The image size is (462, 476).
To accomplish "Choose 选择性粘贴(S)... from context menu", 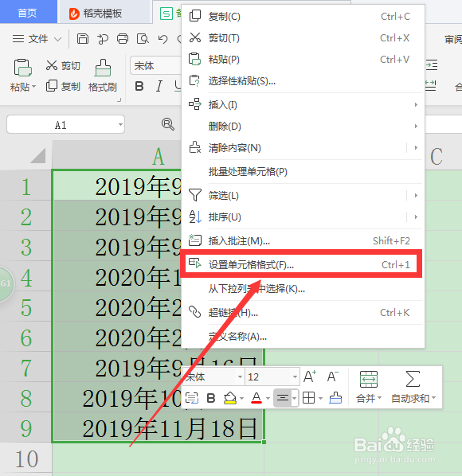I will click(303, 81).
